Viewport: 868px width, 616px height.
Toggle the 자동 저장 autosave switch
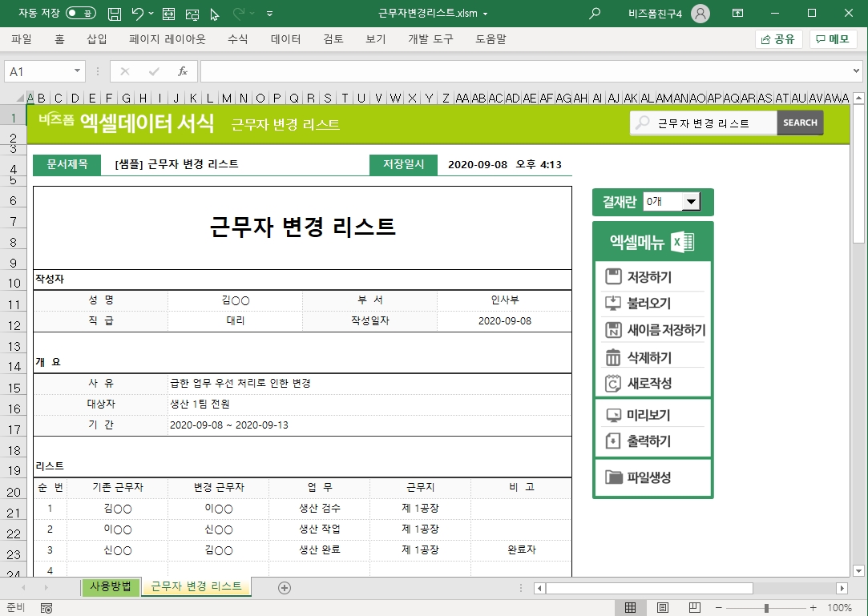[x=80, y=14]
